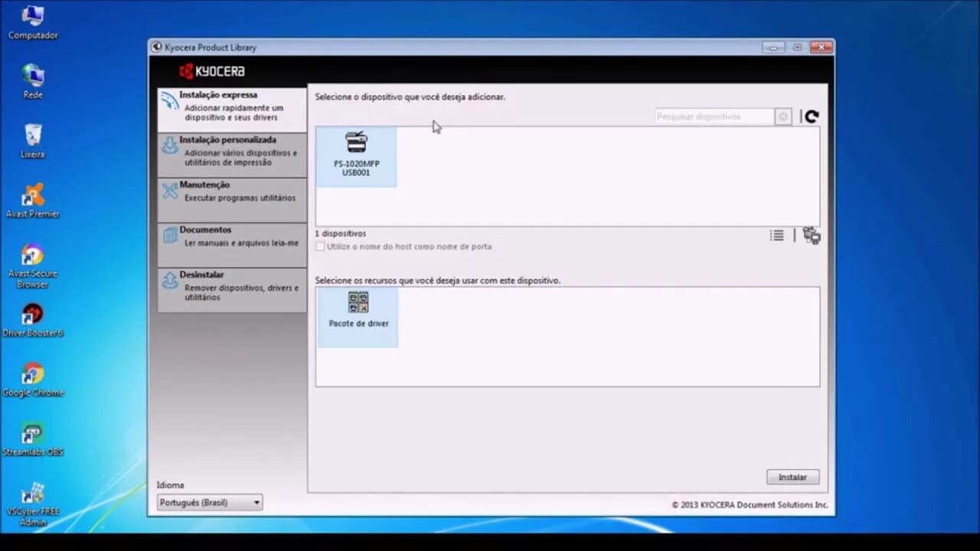Open Instalação expressa section
Viewport: 980px width, 551px height.
point(232,109)
